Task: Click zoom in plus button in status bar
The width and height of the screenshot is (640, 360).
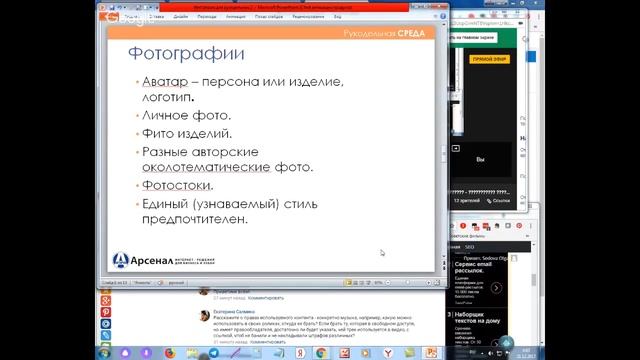Action: (x=428, y=282)
